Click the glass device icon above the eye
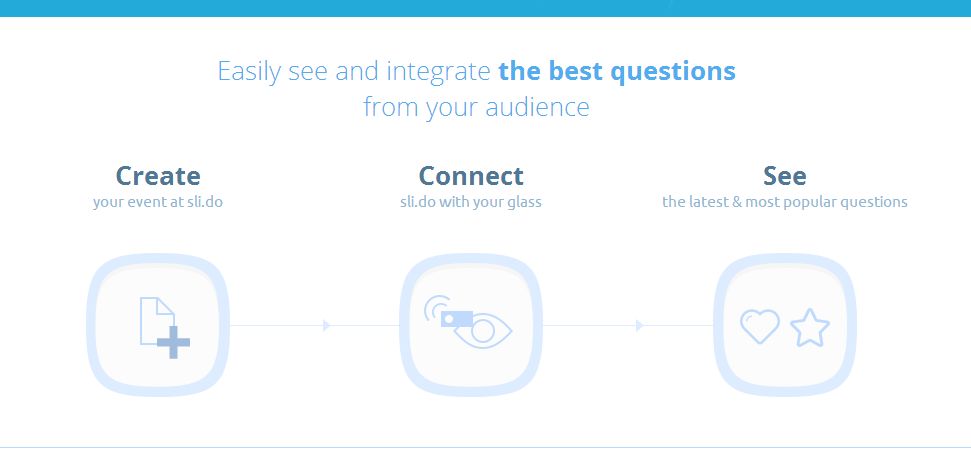 pos(457,317)
